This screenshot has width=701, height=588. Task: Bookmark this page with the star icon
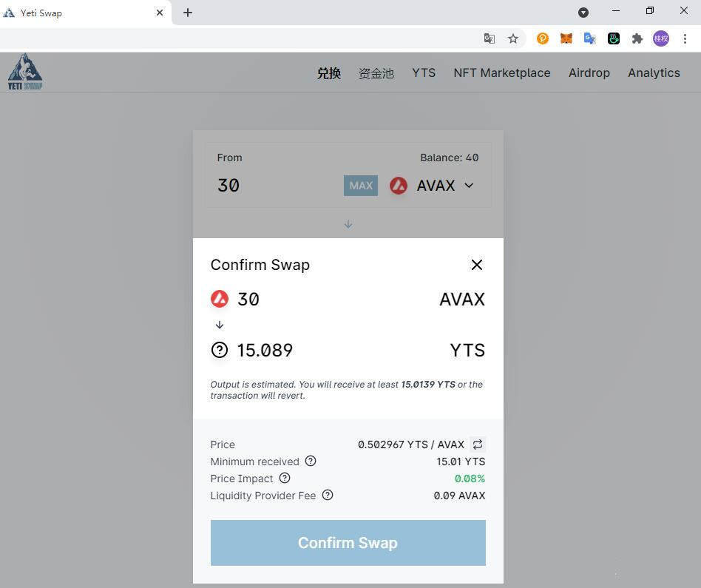point(512,39)
